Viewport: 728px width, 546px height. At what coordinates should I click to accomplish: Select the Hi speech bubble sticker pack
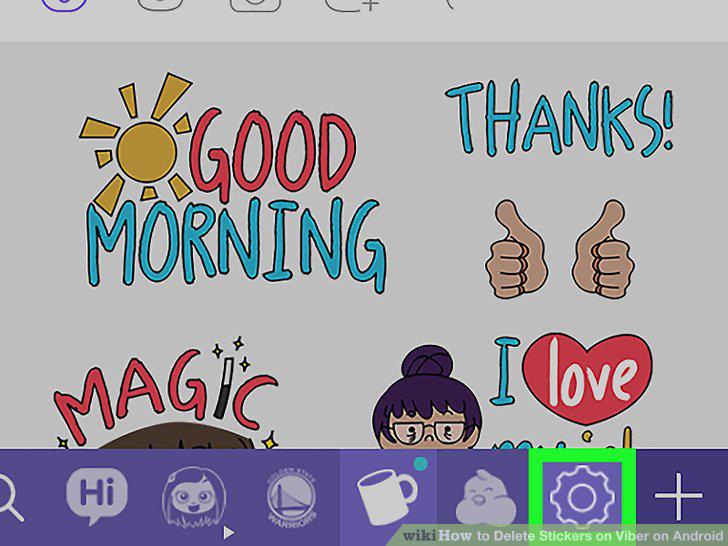[97, 495]
